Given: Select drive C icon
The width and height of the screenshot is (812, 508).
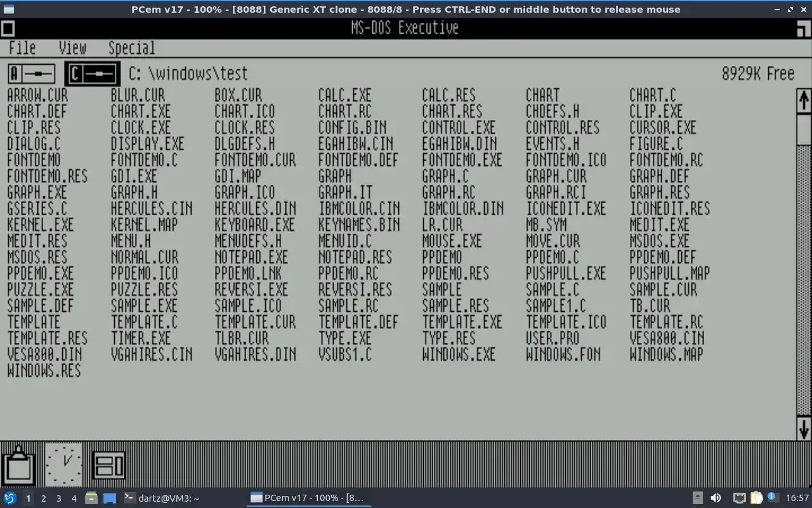Looking at the screenshot, I should click(x=92, y=74).
